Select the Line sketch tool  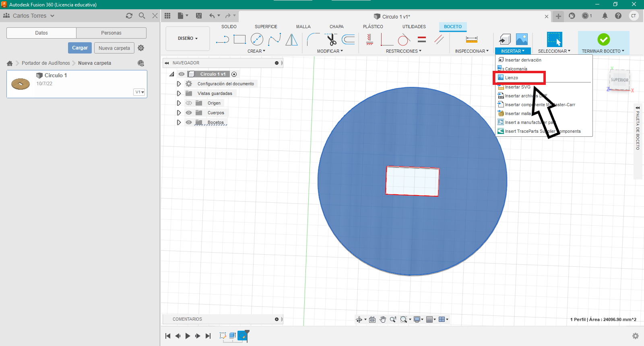tap(222, 39)
